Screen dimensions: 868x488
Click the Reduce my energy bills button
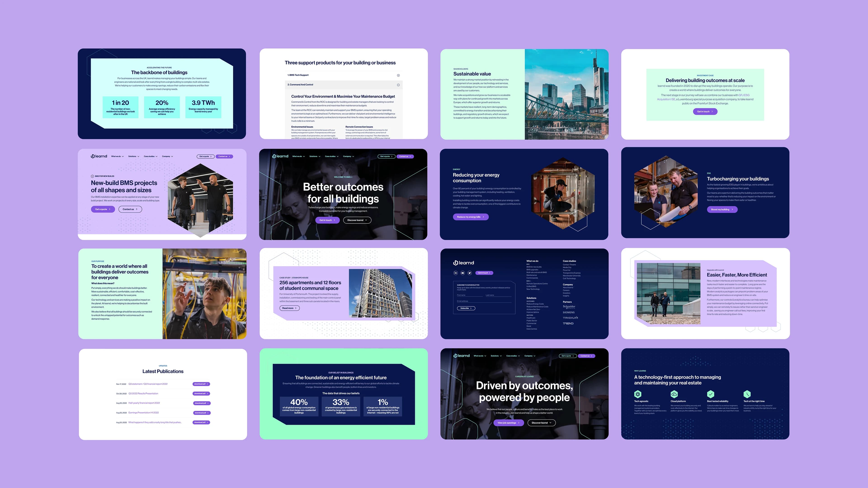tap(470, 217)
